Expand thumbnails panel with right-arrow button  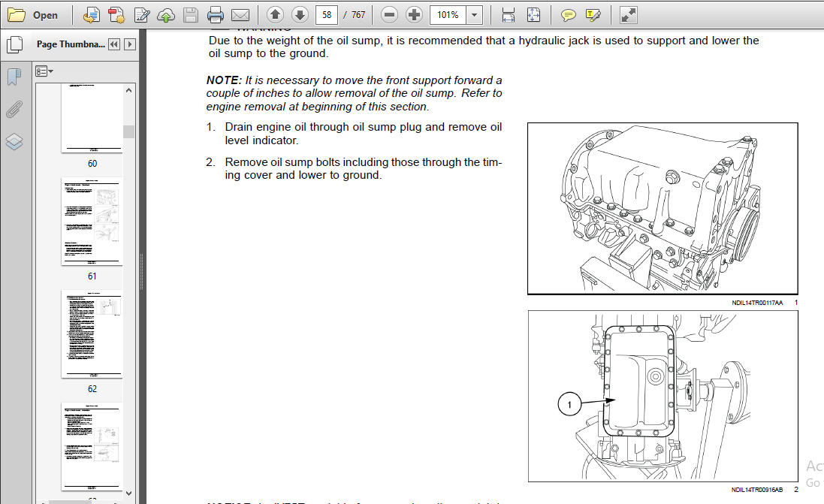click(130, 44)
